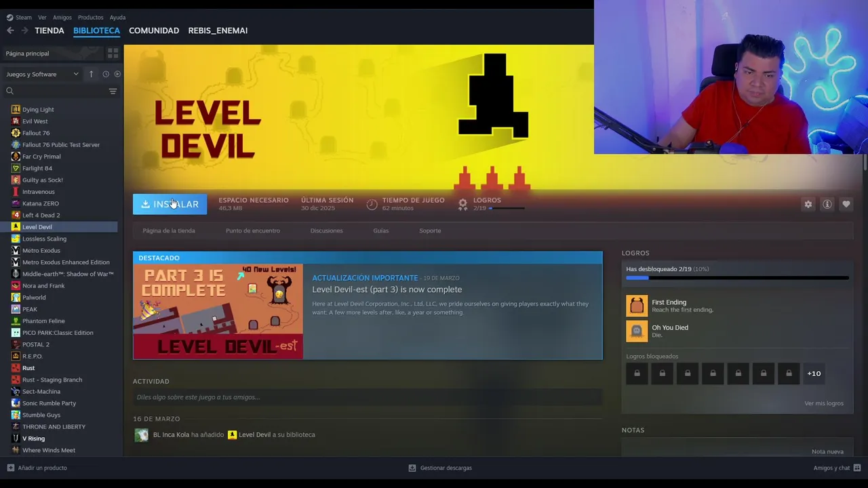Open Discusiones link
Screen dimensions: 868x488
pyautogui.click(x=326, y=230)
